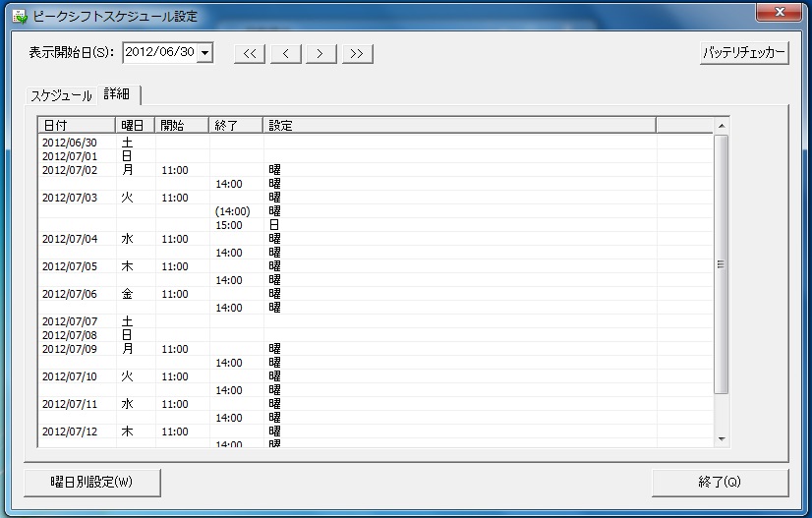Switch to the スケジュール tab

point(61,95)
